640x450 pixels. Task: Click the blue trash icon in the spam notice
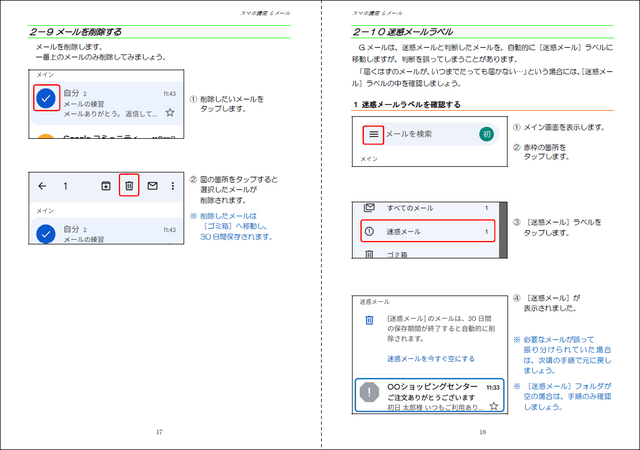(369, 320)
